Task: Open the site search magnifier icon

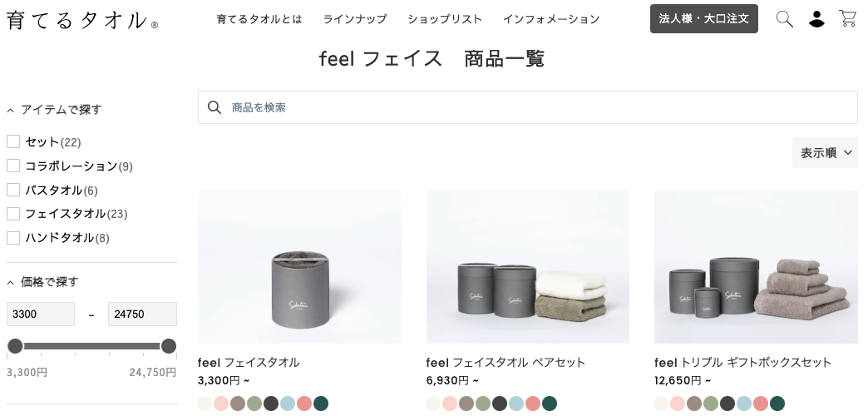Action: point(784,18)
